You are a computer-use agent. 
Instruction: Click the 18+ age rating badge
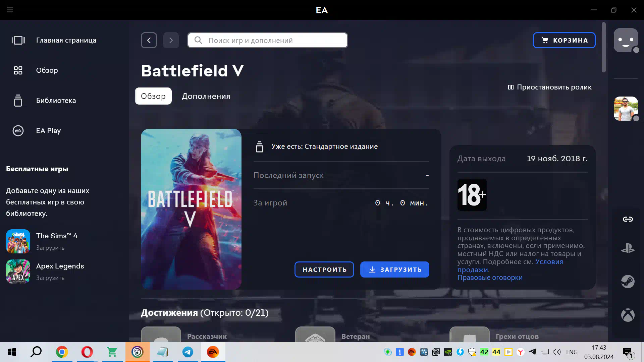[x=472, y=195]
